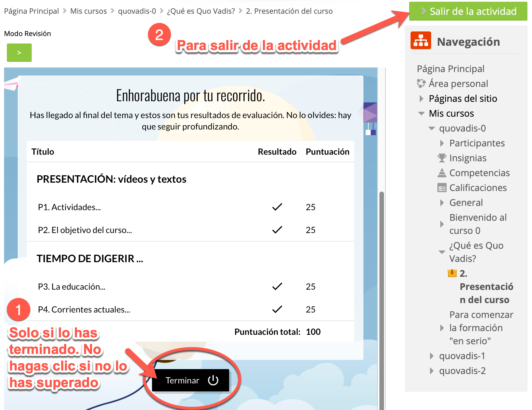Viewport: 532px width, 410px height.
Task: Click the activity frame vertical scrollbar
Action: pos(381,300)
